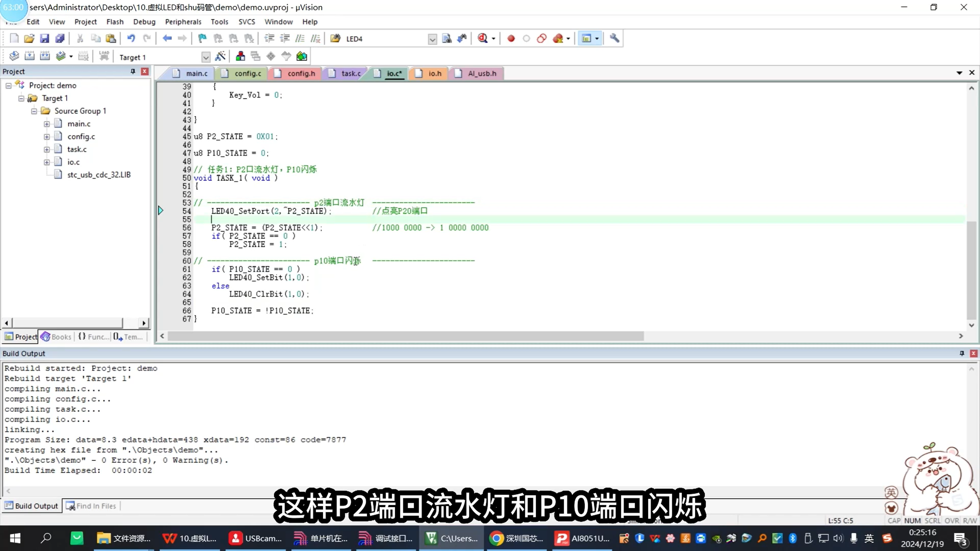
Task: Collapse the Source Group 1 folder
Action: coord(34,111)
